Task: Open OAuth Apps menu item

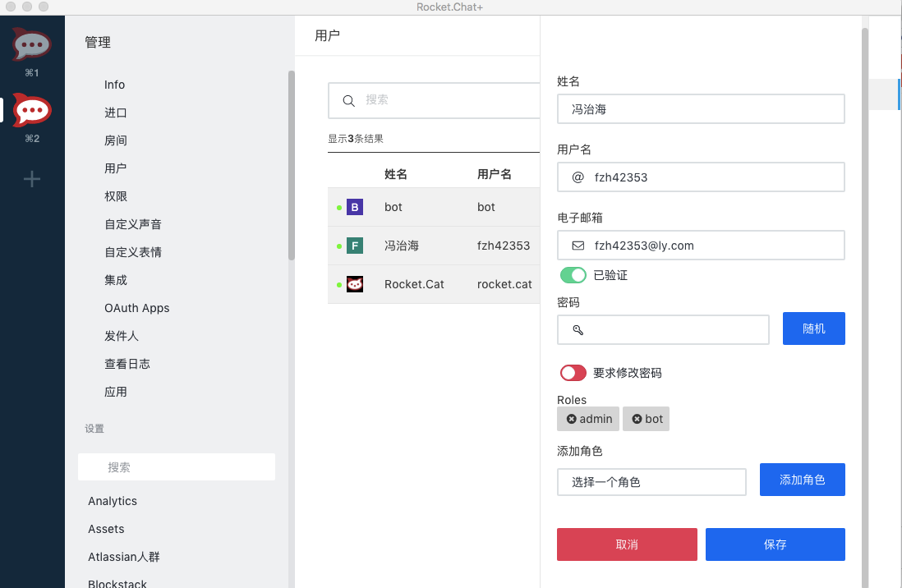Action: click(x=137, y=308)
